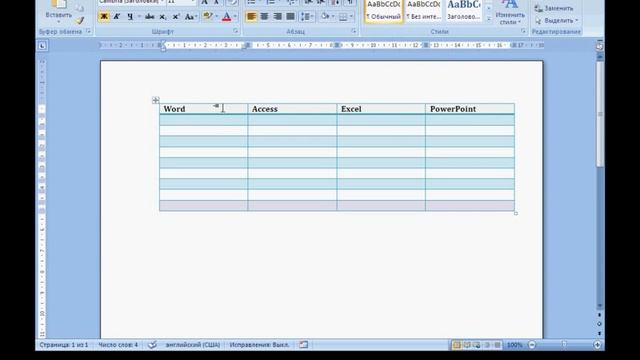Select the Заголовок style
The height and width of the screenshot is (360, 640).
point(464,11)
